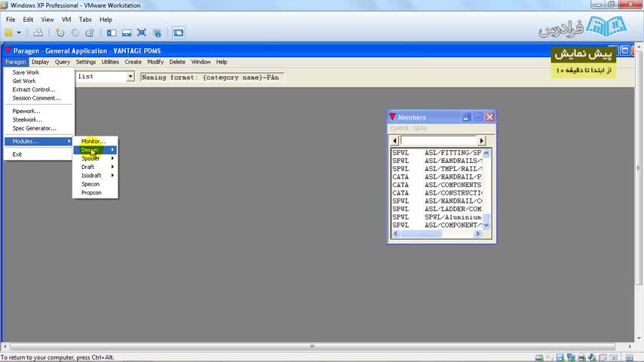Click the printer device icon in status bar

click(581, 358)
